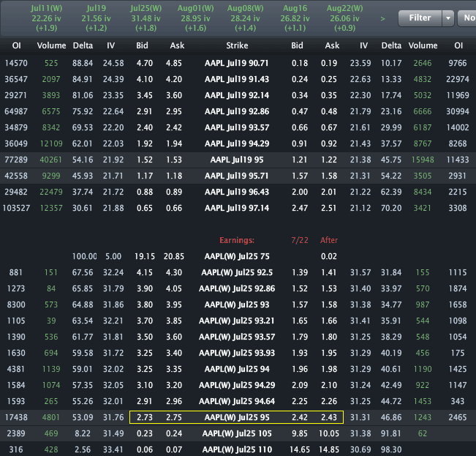Select the AAPL(W) Jul25 92.86 strike

[x=237, y=288]
